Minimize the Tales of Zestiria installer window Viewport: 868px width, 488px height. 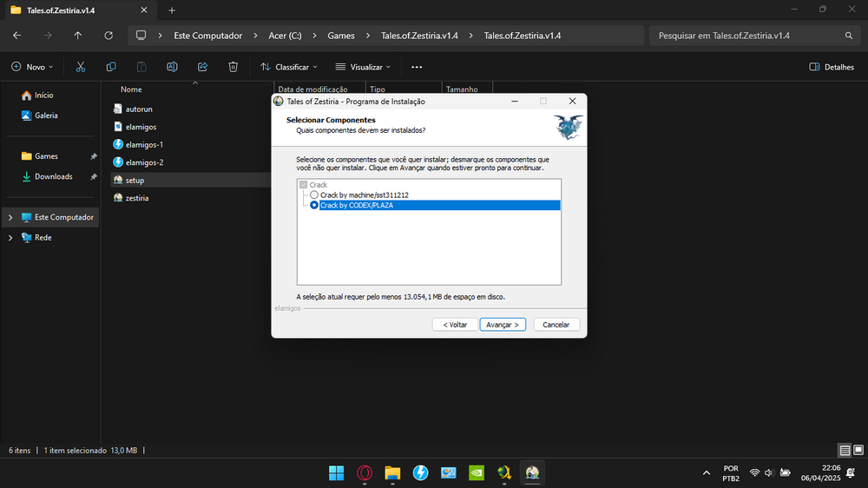coord(514,102)
